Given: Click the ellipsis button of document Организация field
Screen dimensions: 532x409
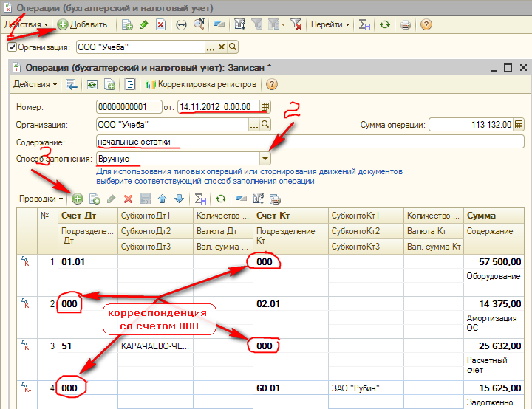Looking at the screenshot, I should 254,125.
